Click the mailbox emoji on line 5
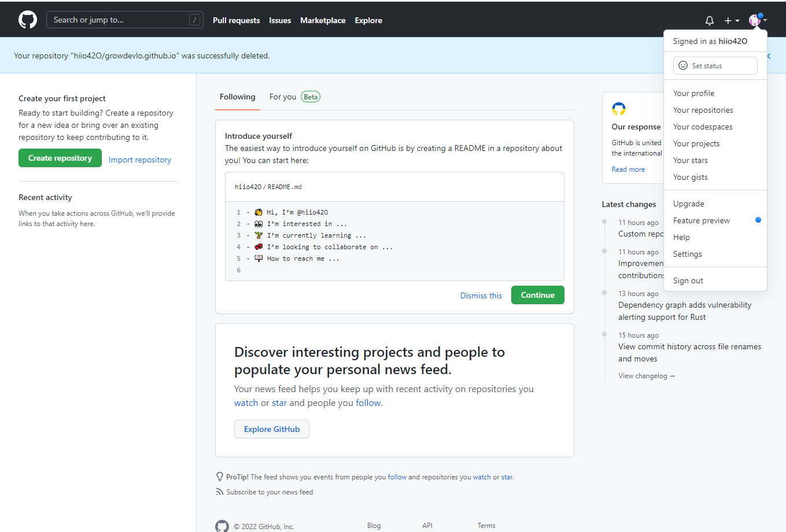Image resolution: width=786 pixels, height=532 pixels. [259, 258]
